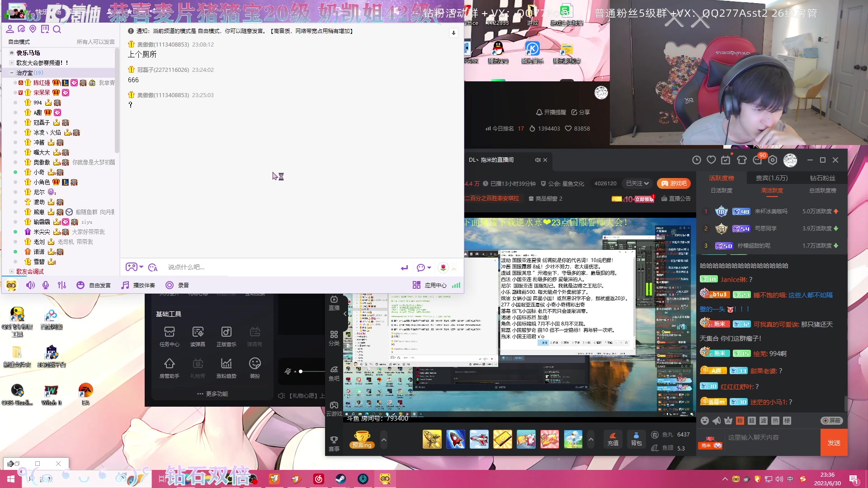Open 鱼吧 in Douyu sidebar
Viewport: 868px width, 488px height.
[334, 373]
